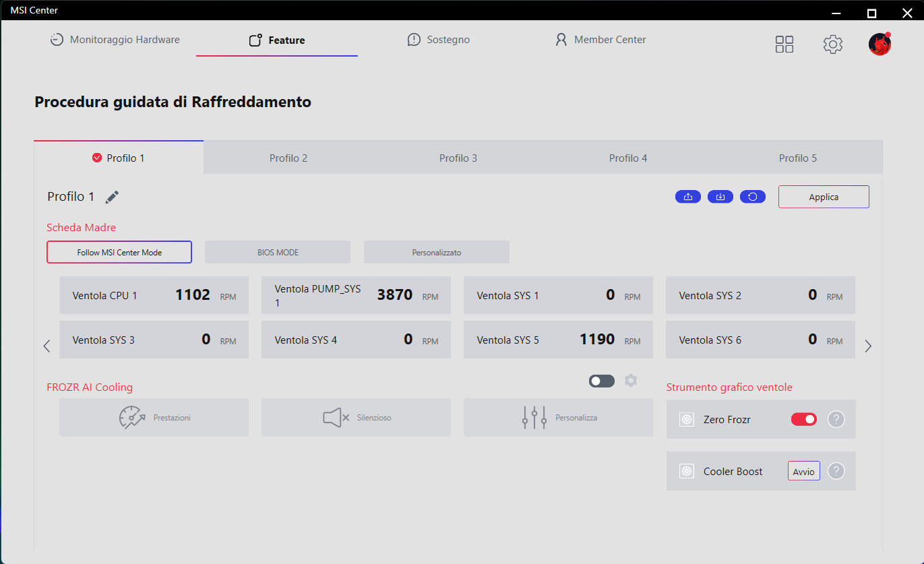Click the Cooler Boost fan icon
This screenshot has width=924, height=564.
click(x=687, y=472)
